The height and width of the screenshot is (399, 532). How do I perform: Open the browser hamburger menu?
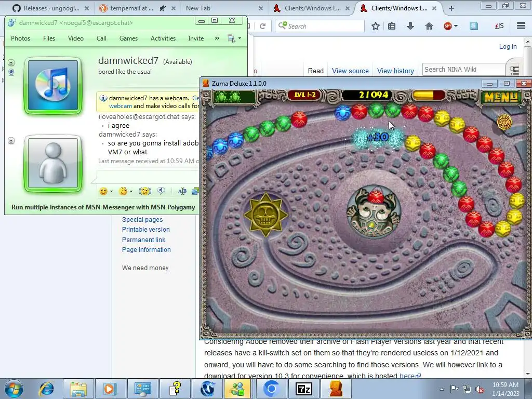tap(521, 26)
